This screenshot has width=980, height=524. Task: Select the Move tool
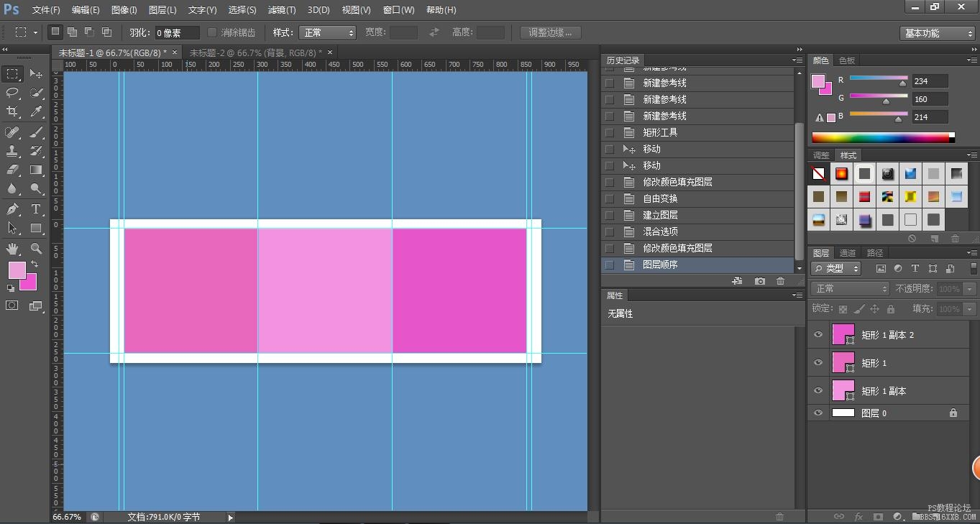36,74
